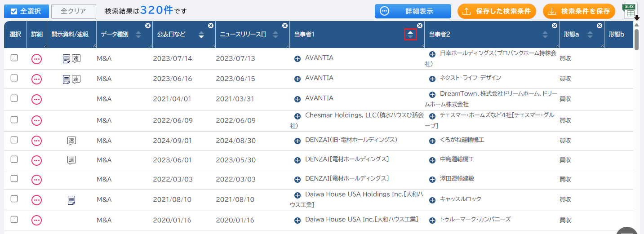Tick checkbox for キャッスルロック row
This screenshot has height=234, width=644.
click(x=14, y=199)
